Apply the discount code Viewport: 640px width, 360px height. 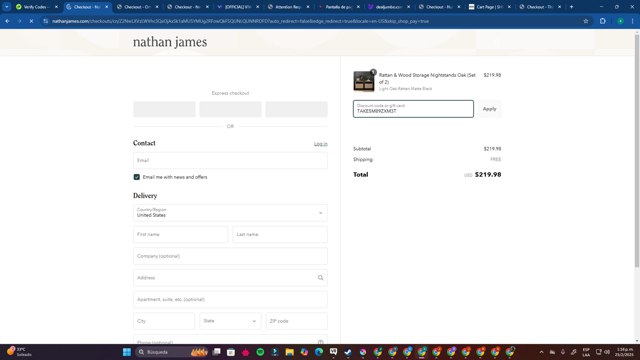489,109
